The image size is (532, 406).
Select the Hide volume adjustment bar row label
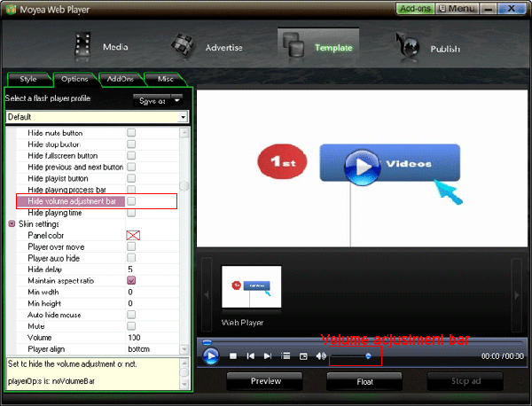(72, 201)
